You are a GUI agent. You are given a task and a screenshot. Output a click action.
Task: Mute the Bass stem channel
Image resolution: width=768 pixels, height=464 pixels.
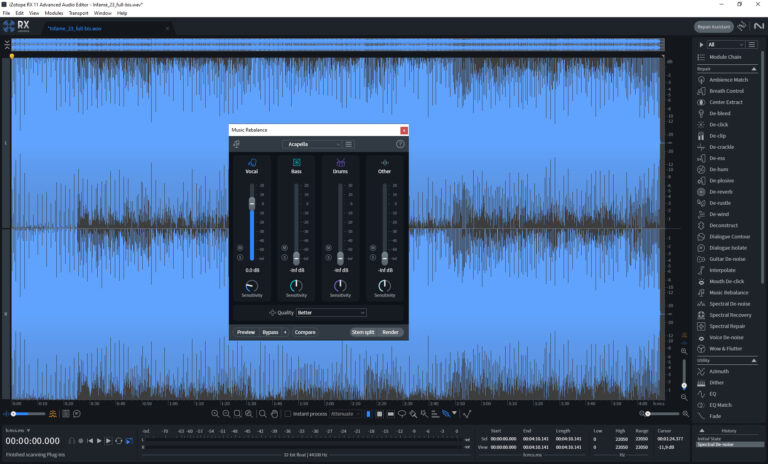click(x=284, y=247)
